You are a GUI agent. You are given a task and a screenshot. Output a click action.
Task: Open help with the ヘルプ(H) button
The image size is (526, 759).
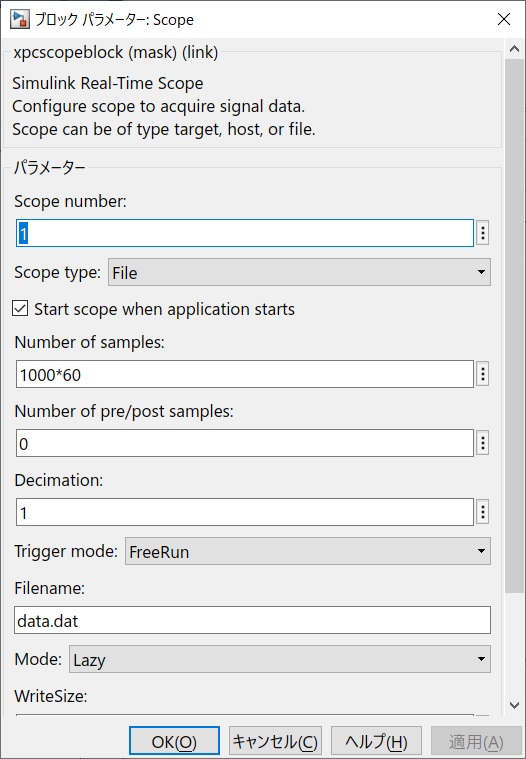pyautogui.click(x=376, y=741)
